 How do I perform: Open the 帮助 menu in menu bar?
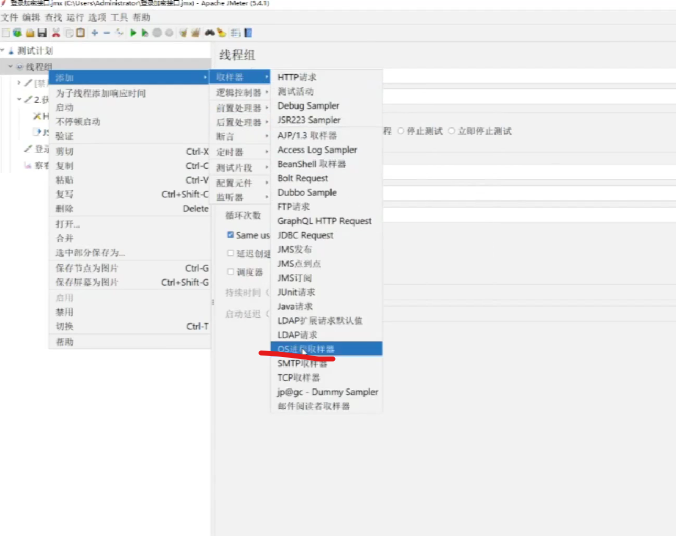click(141, 17)
